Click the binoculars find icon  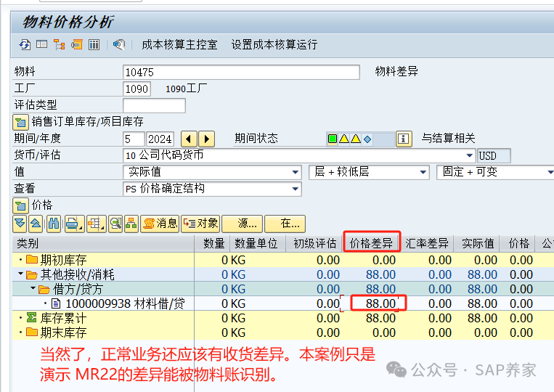pos(53,224)
